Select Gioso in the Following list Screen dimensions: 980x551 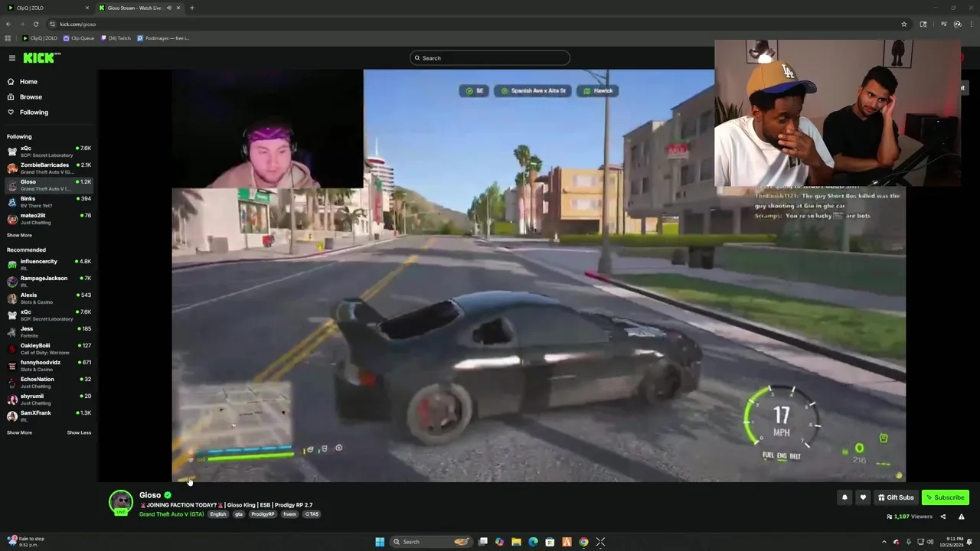point(49,185)
